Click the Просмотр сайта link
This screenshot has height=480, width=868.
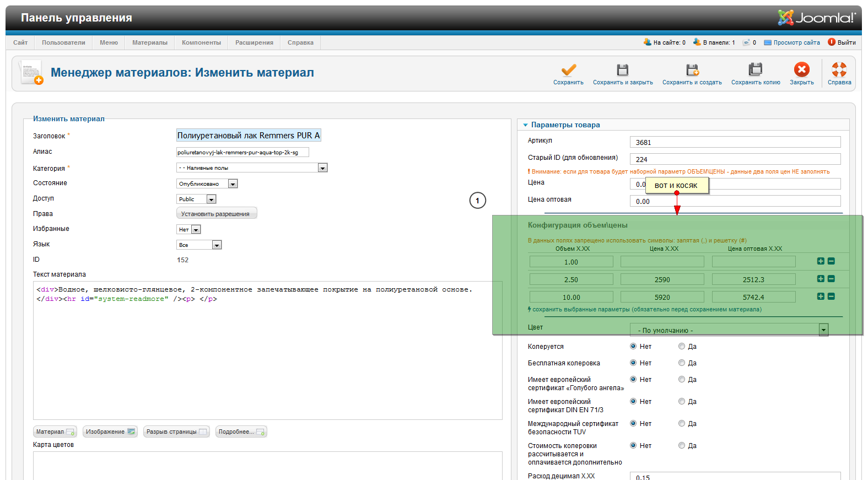point(796,42)
